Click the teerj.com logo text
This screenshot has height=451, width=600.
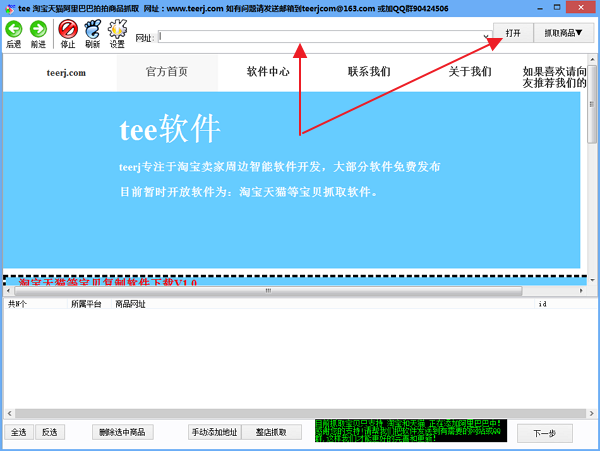(66, 73)
